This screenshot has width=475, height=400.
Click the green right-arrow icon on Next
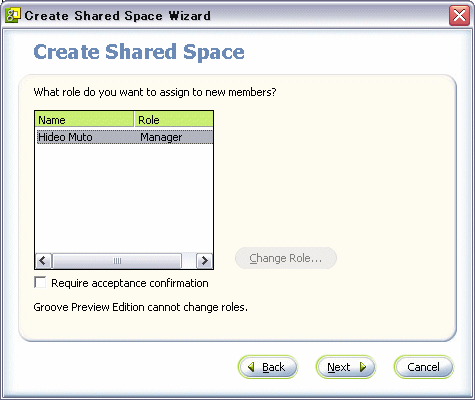[363, 367]
